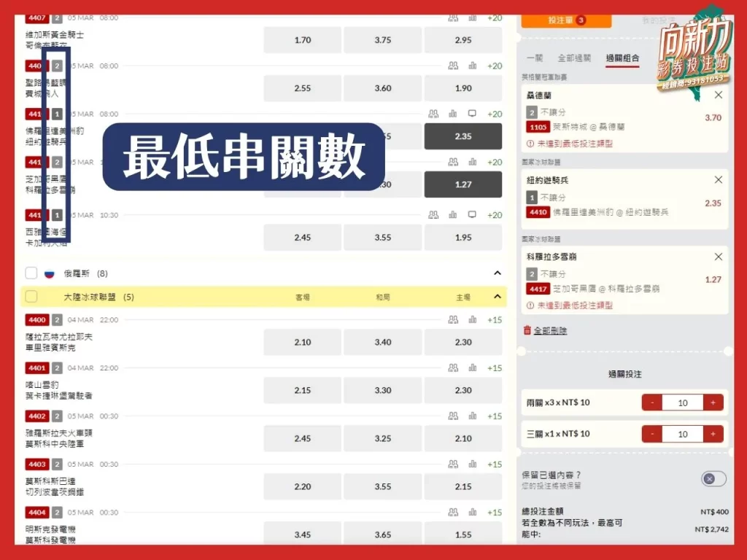
Task: Expand +20 markets for Florida Panthers match
Action: 495,114
